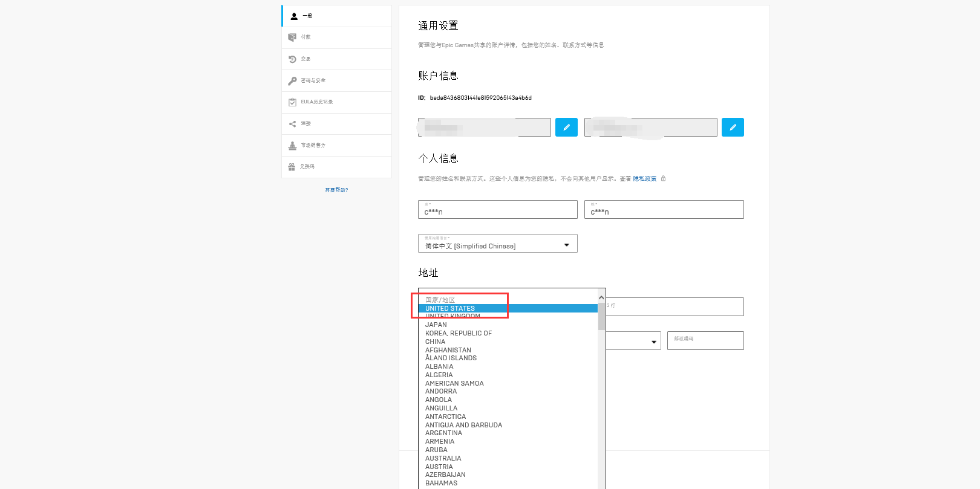The height and width of the screenshot is (489, 980).
Task: Choose AZERBAIJAN from the country list
Action: [508, 474]
